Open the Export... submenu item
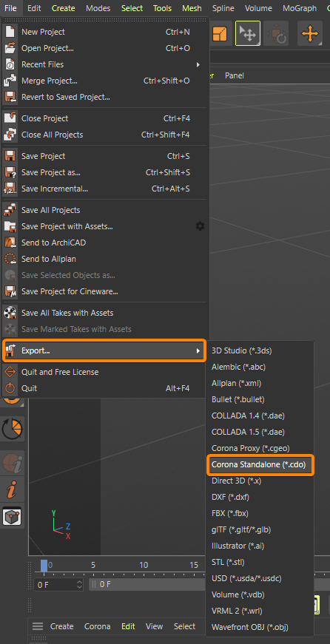This screenshot has width=330, height=644. (104, 350)
